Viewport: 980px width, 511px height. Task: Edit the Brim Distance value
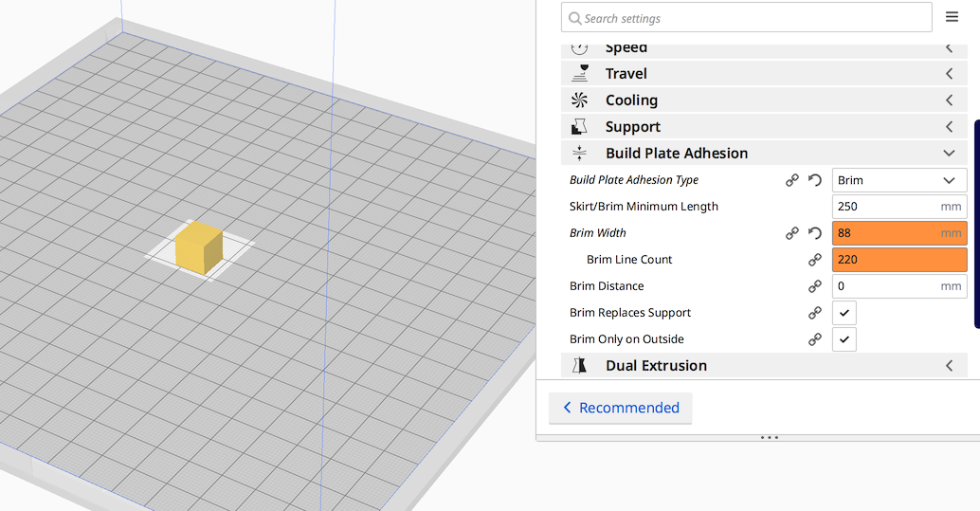[x=899, y=285]
